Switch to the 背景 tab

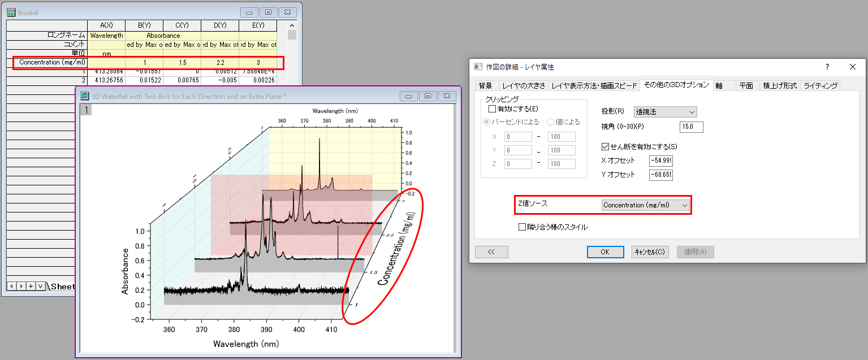coord(485,85)
